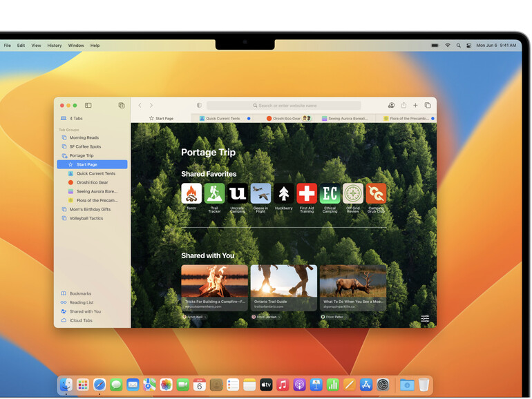The height and width of the screenshot is (399, 532).
Task: Open Shared with You in sidebar
Action: pos(93,311)
